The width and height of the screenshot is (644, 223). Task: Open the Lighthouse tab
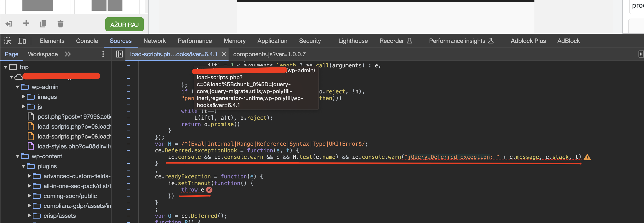pyautogui.click(x=353, y=41)
